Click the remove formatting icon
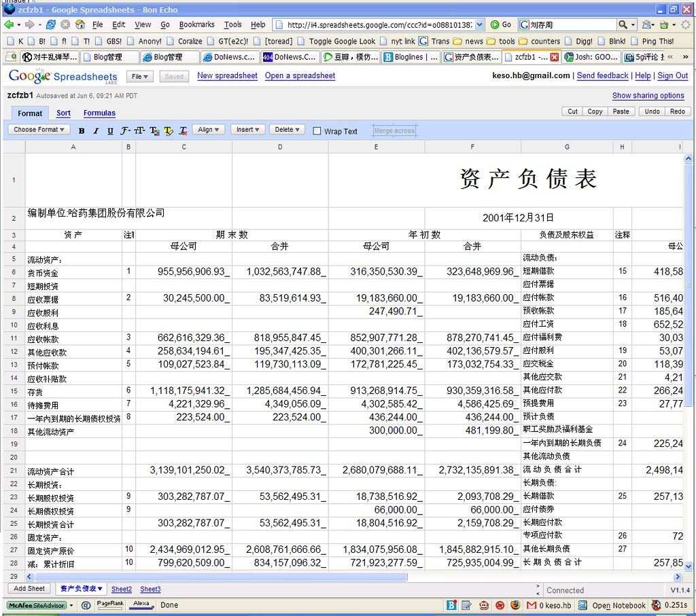The image size is (696, 616). [183, 130]
